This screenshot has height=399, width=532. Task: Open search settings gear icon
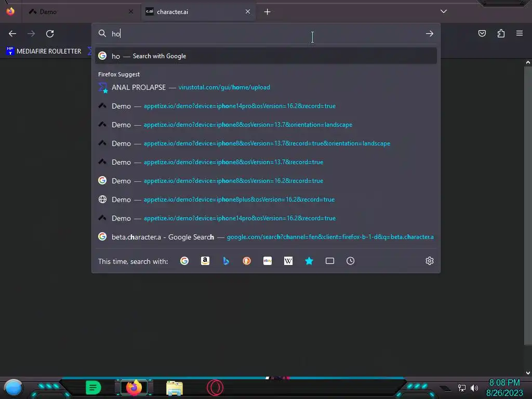[430, 261]
